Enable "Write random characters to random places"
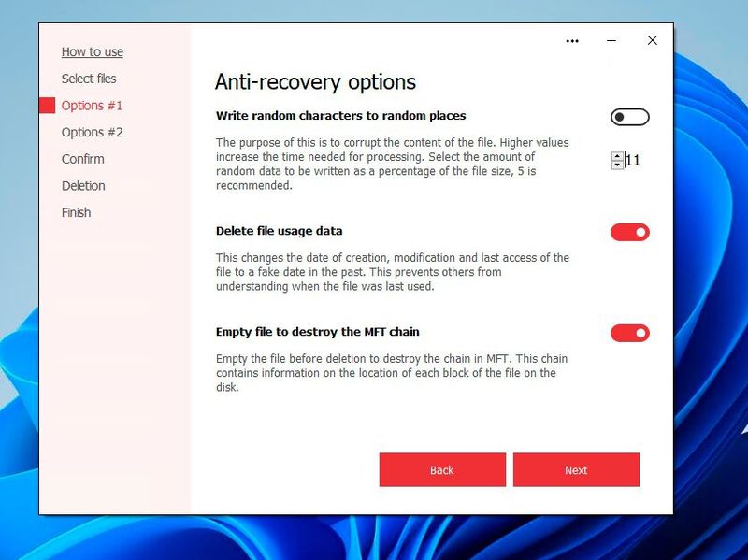The width and height of the screenshot is (748, 560). (x=629, y=117)
